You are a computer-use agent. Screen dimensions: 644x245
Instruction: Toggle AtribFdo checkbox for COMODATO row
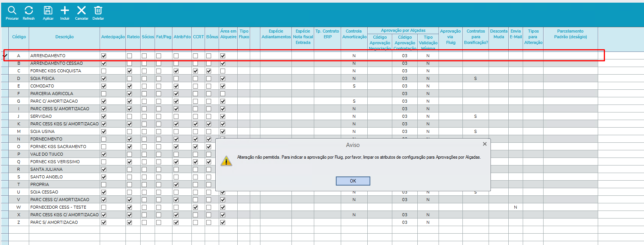[x=176, y=86]
